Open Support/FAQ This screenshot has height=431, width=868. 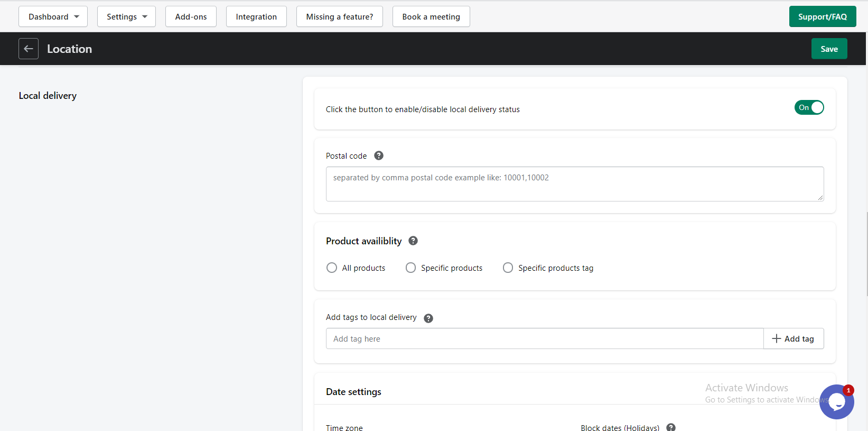(822, 16)
